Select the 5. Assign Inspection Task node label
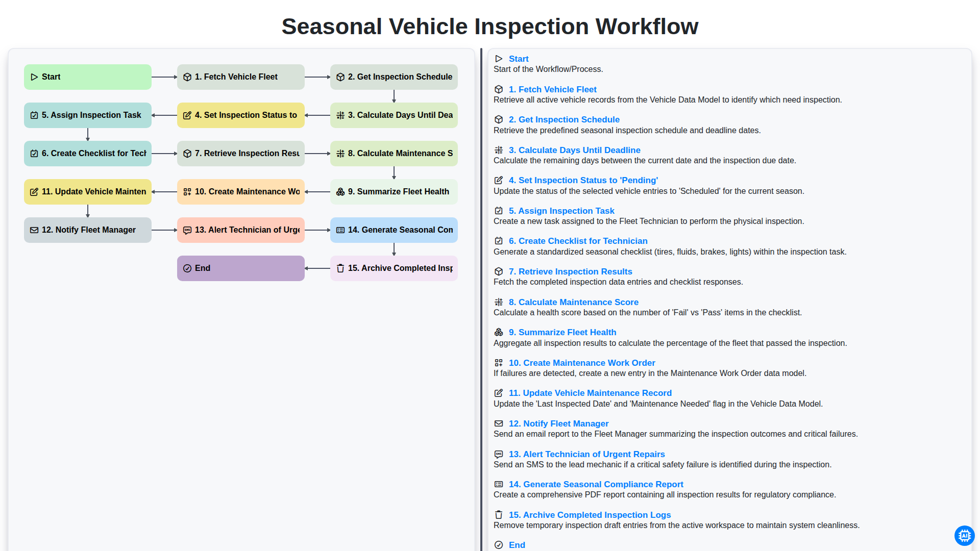Screen dimensions: 980x551 [x=91, y=115]
